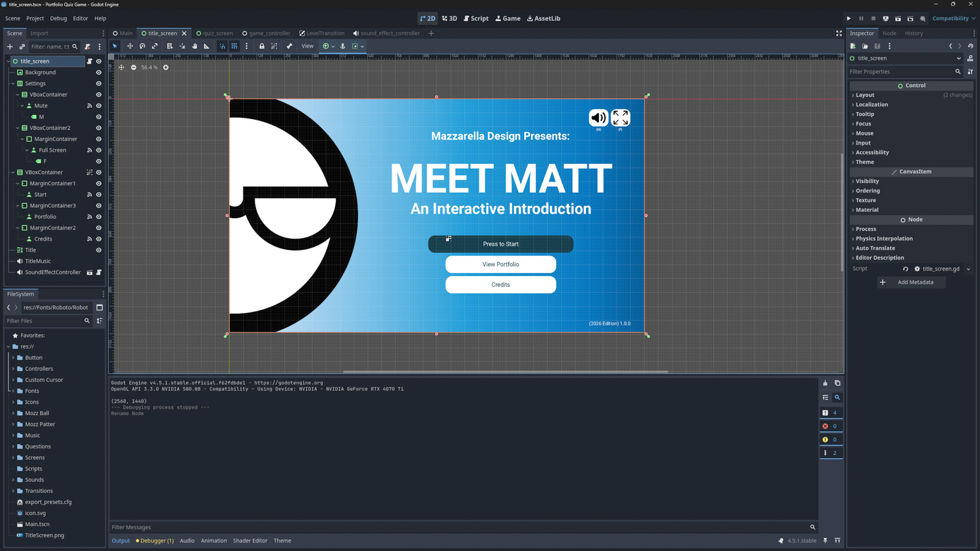Image resolution: width=980 pixels, height=551 pixels.
Task: Click the add new node plus icon
Action: click(10, 47)
